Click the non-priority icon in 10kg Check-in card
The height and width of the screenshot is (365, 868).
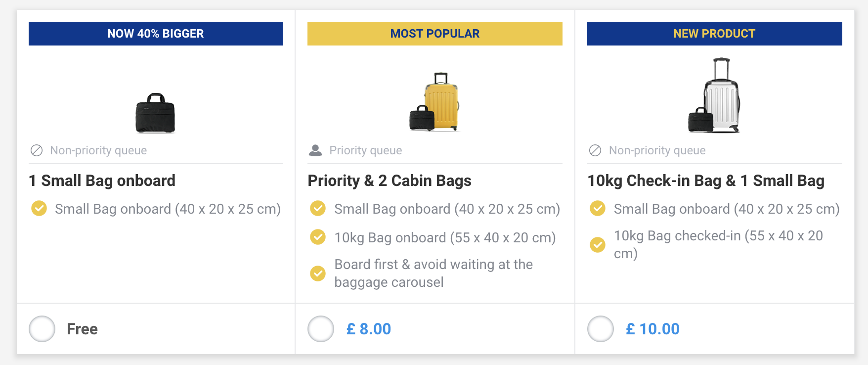tap(595, 150)
